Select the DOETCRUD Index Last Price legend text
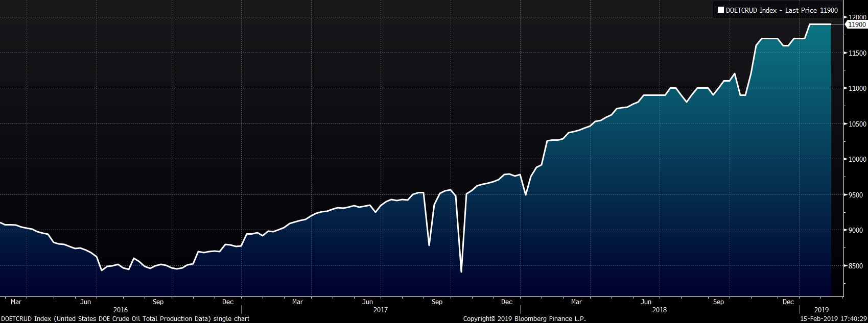The width and height of the screenshot is (868, 323). coord(782,10)
